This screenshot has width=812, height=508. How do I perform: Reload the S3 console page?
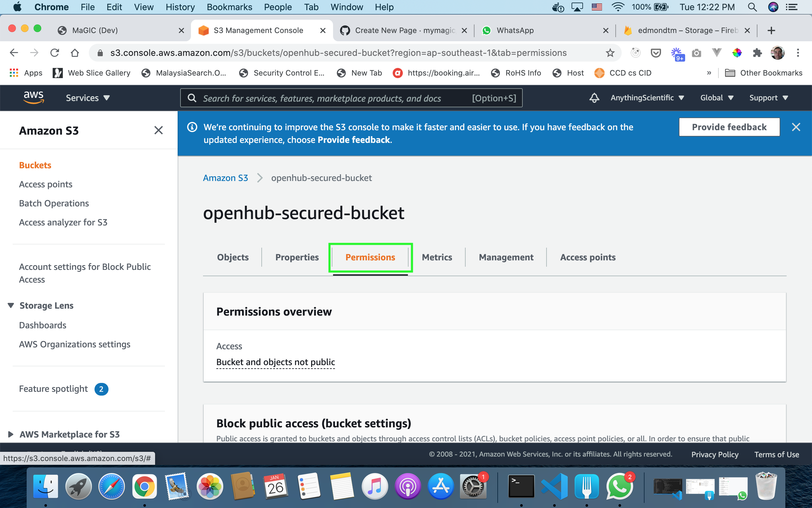tap(54, 53)
